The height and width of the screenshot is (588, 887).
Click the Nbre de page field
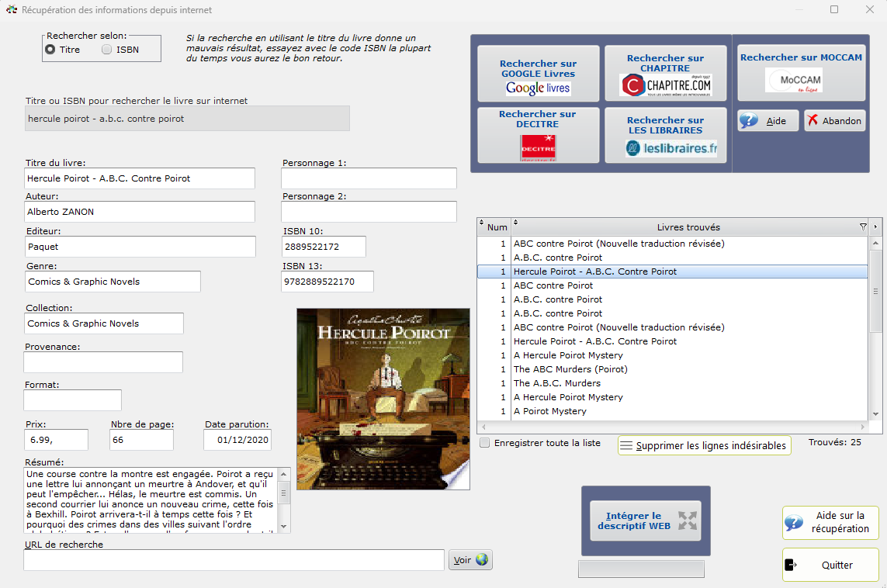[x=141, y=440]
